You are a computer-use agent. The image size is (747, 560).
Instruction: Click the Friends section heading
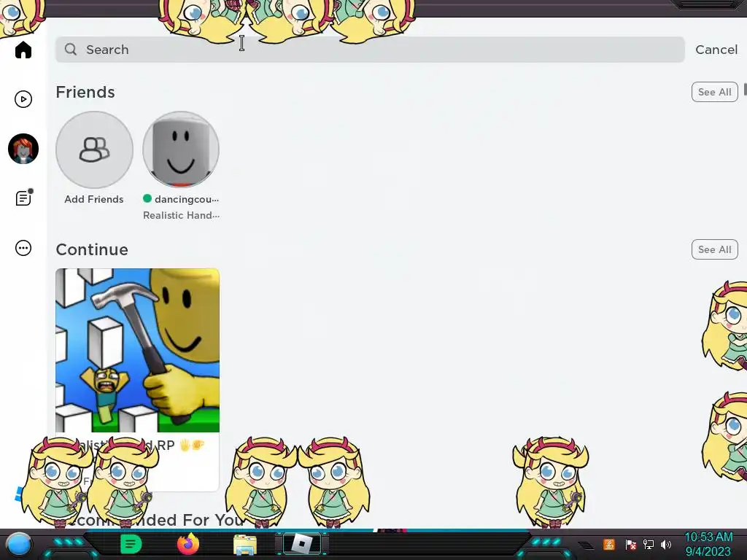[85, 92]
